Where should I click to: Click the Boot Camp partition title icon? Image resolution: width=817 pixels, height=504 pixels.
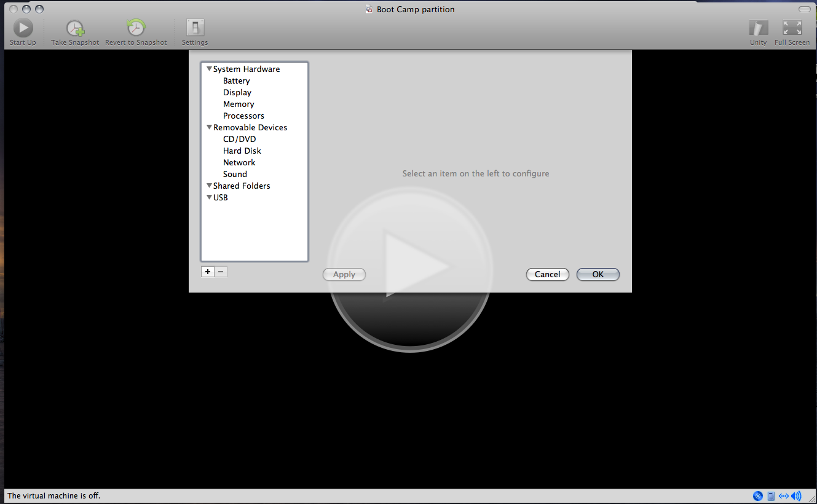pyautogui.click(x=369, y=9)
